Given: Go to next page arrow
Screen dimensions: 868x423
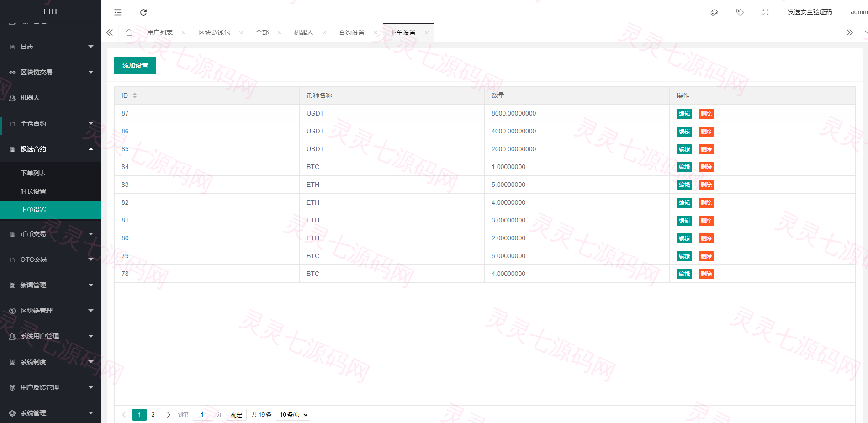Looking at the screenshot, I should (169, 415).
